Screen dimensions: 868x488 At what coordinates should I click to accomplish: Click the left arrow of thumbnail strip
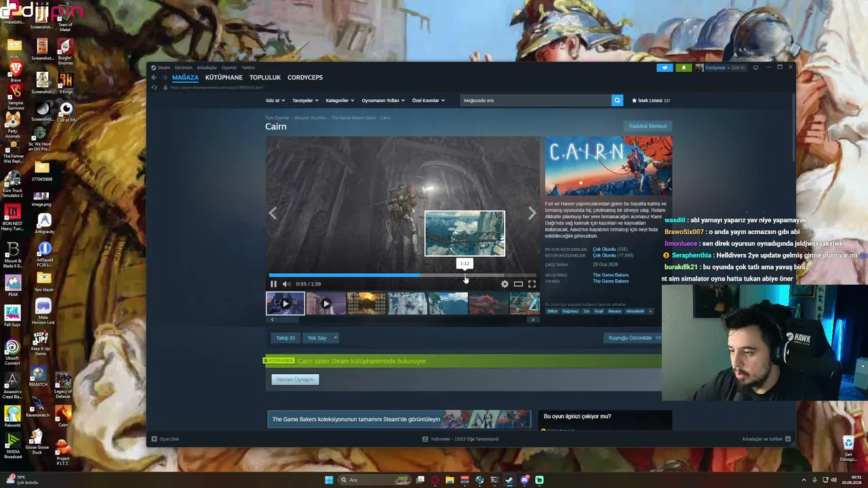[x=273, y=319]
